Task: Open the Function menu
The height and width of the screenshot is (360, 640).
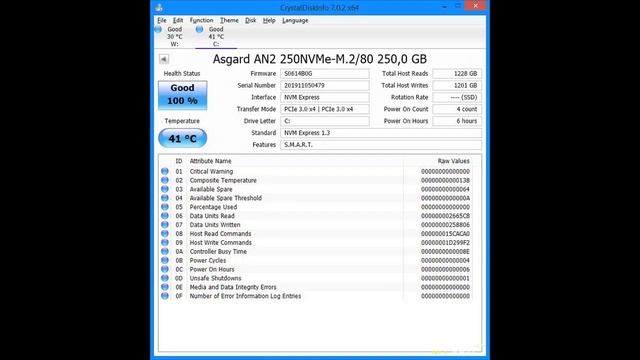Action: 201,20
